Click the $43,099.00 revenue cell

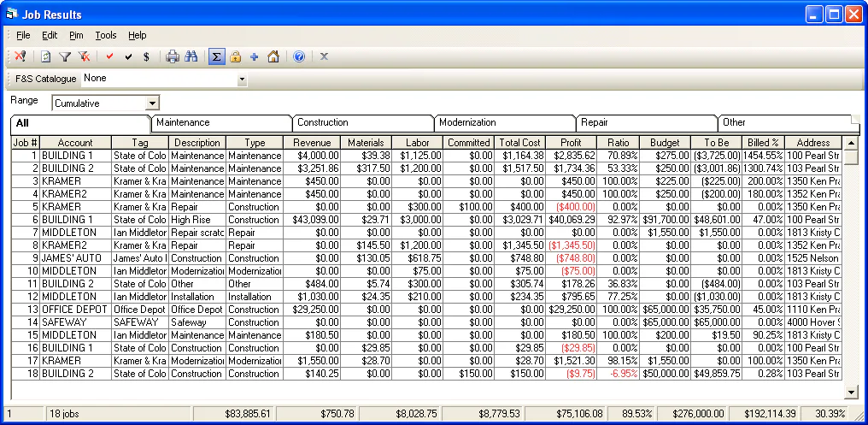pos(312,220)
